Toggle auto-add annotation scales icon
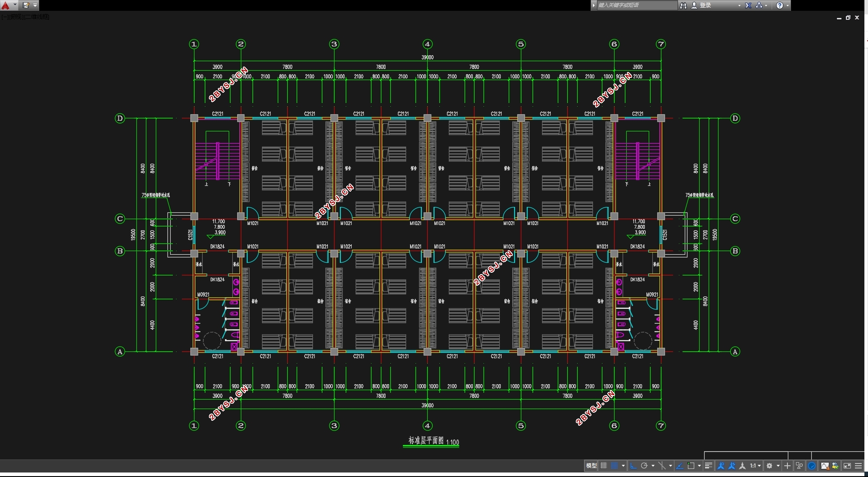868x477 pixels. [732, 466]
